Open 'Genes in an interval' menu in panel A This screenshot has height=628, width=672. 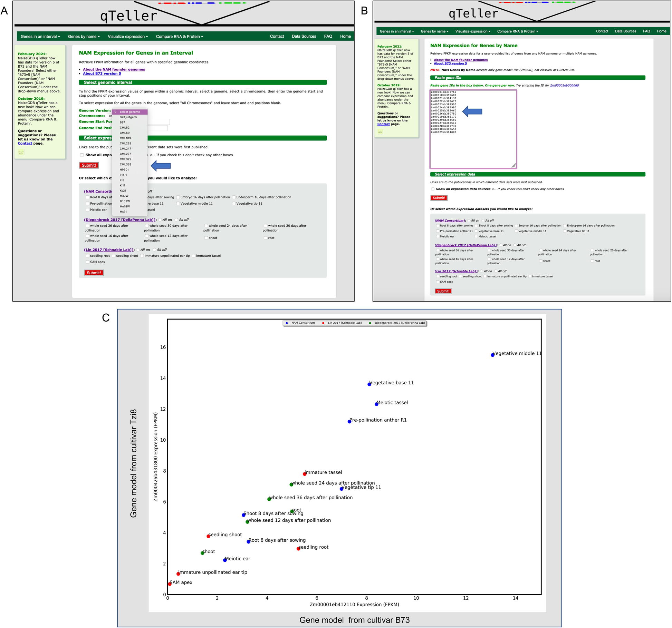(40, 37)
